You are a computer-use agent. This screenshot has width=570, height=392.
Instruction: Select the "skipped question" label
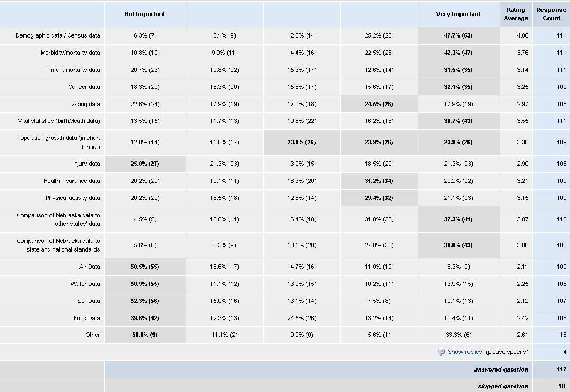pos(503,386)
